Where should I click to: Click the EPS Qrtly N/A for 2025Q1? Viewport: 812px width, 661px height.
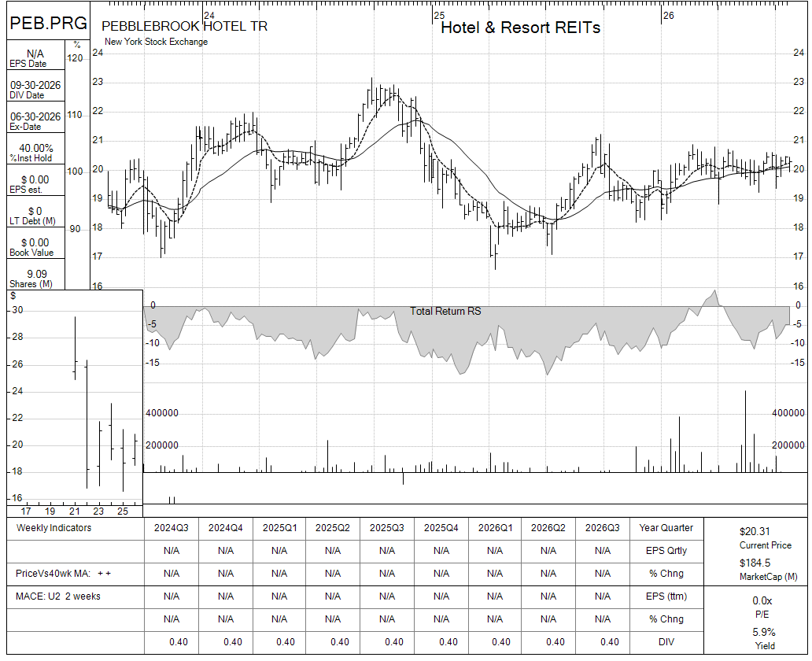point(279,551)
